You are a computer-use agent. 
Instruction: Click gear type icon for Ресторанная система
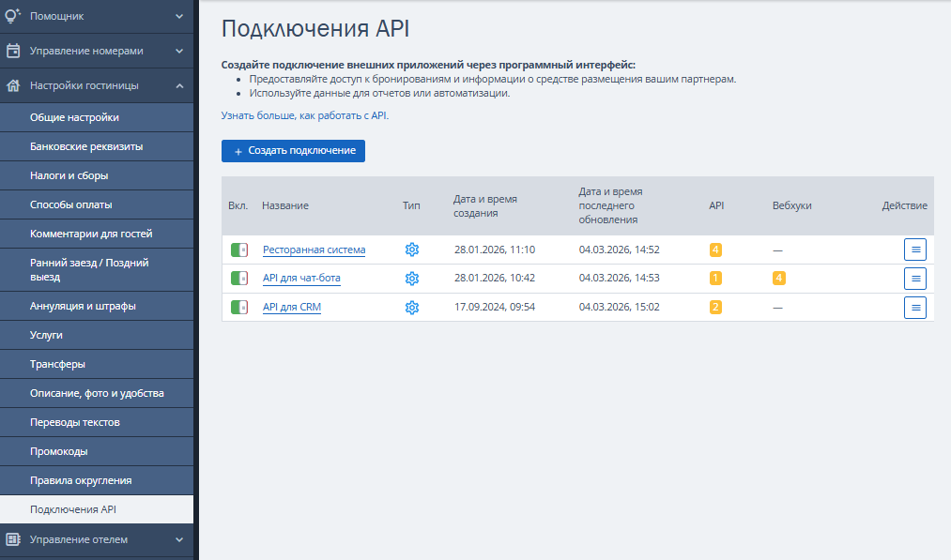(411, 250)
